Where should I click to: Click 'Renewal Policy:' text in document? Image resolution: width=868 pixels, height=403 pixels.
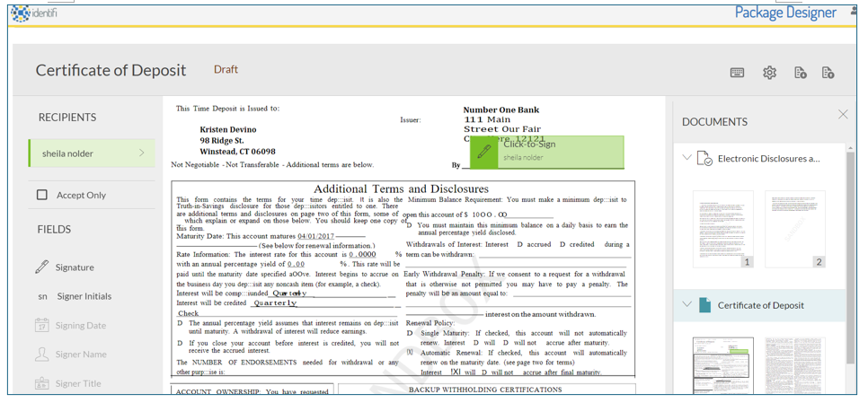pyautogui.click(x=430, y=323)
